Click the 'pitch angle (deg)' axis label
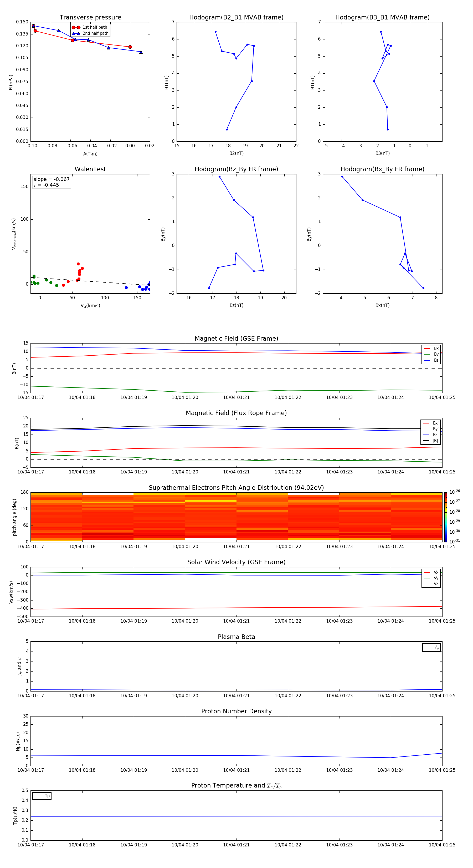The width and height of the screenshot is (473, 868). [14, 517]
